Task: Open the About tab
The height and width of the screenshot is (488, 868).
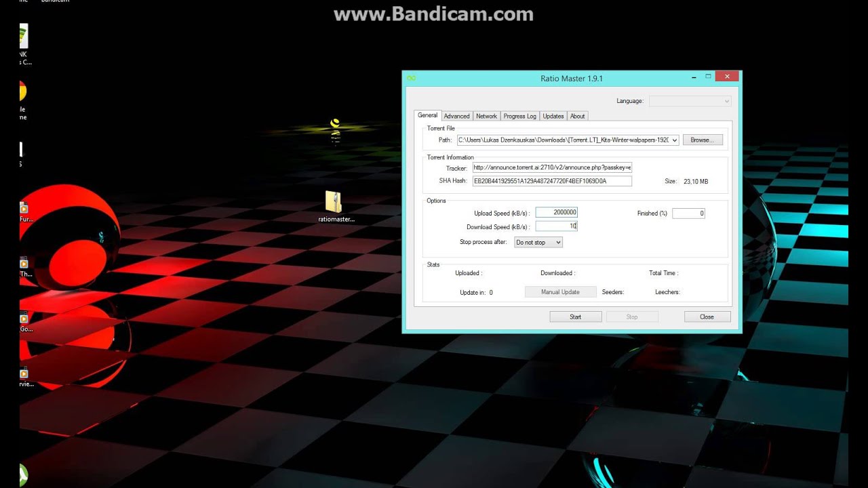Action: tap(577, 116)
